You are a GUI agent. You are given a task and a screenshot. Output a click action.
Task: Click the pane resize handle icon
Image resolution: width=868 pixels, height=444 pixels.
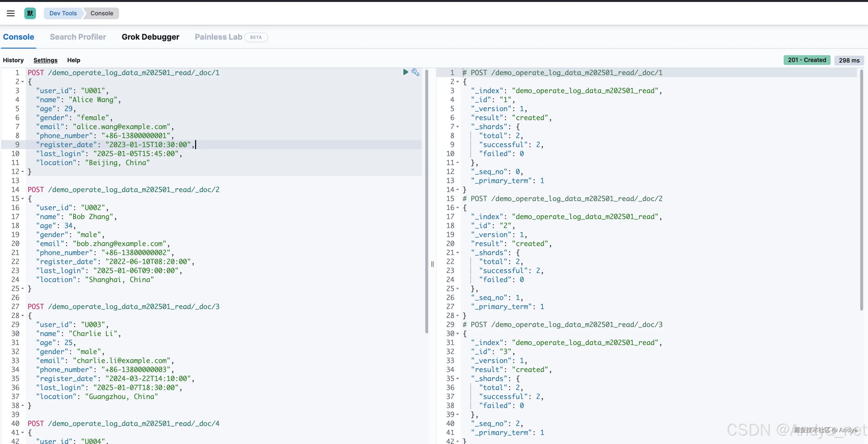tap(432, 264)
